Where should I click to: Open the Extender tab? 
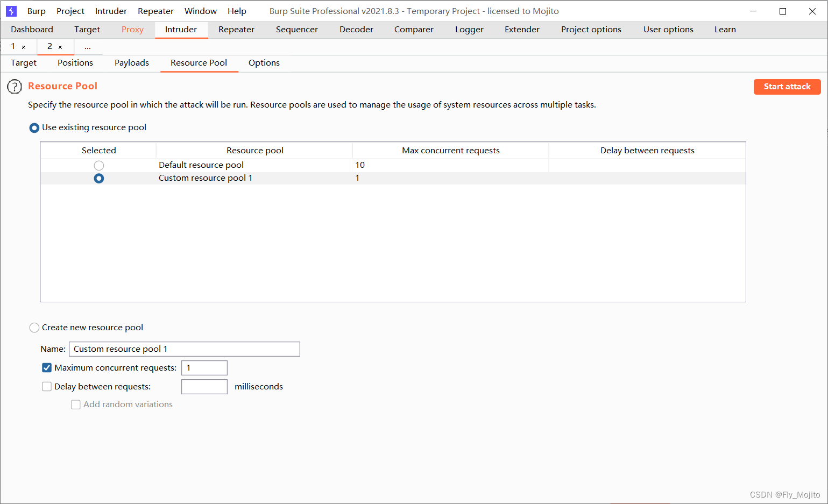[x=522, y=30]
